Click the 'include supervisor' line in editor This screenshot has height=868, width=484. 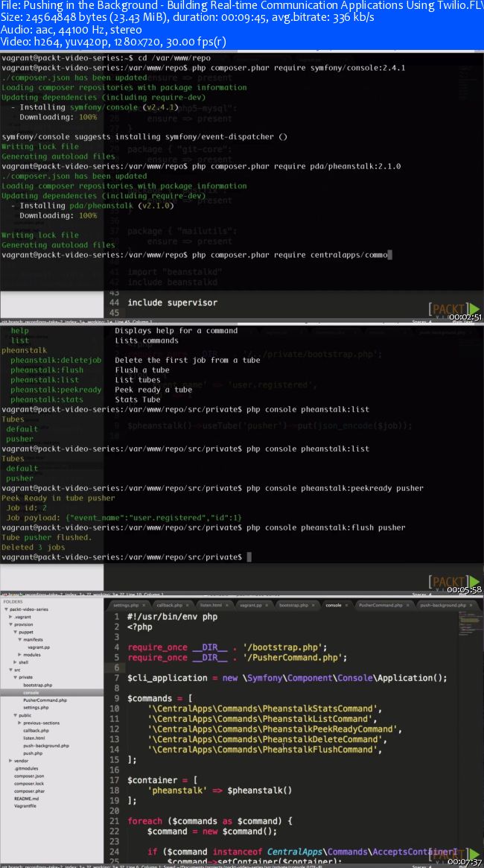tap(172, 302)
